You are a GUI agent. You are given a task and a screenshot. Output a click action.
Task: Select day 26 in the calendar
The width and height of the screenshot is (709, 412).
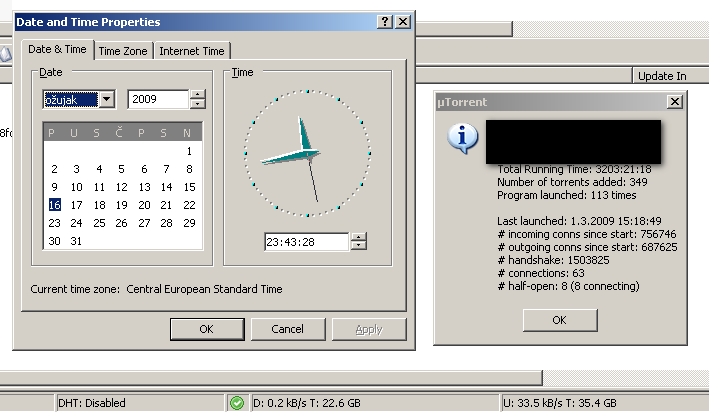(121, 223)
